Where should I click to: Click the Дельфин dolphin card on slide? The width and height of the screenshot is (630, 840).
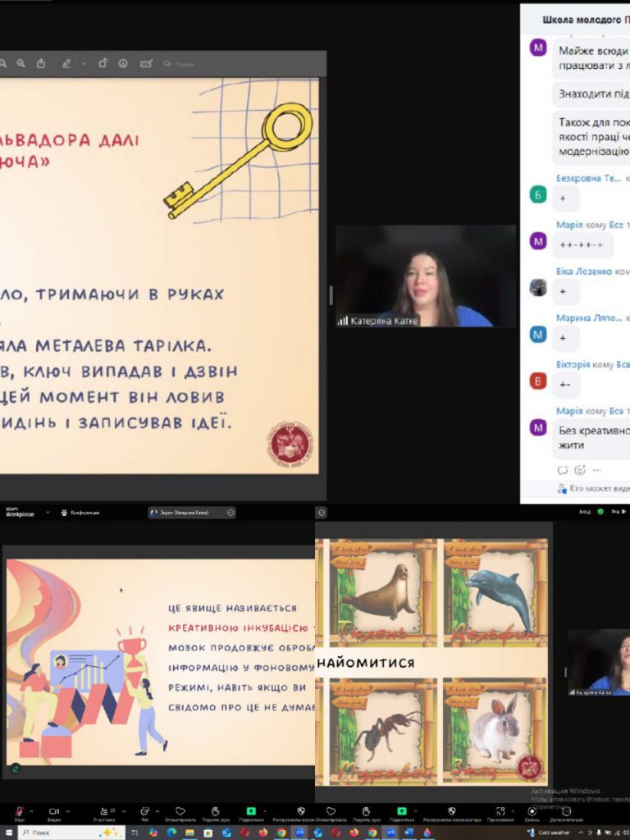494,593
